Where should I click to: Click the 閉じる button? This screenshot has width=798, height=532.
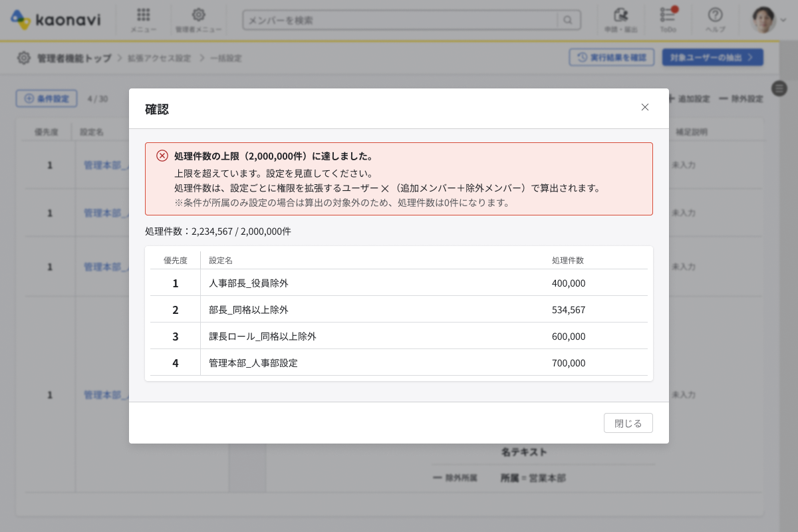click(x=628, y=423)
